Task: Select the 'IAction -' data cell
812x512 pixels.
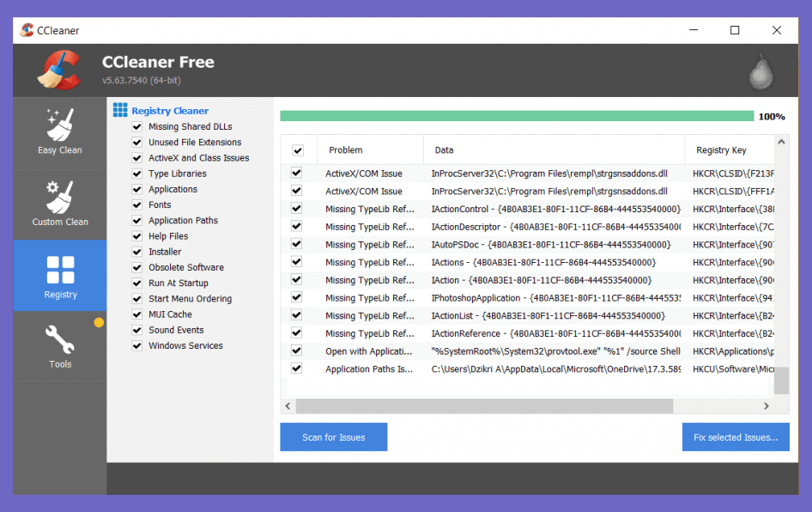Action: 542,280
